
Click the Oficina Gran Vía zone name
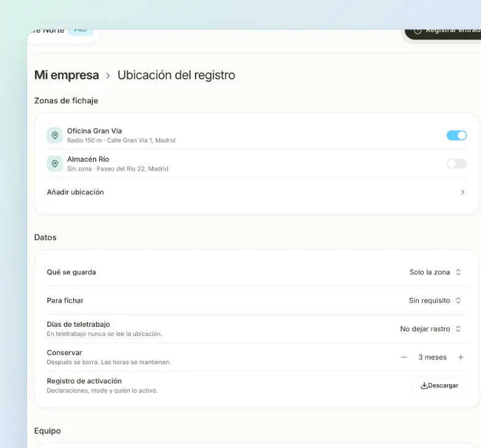tap(95, 131)
